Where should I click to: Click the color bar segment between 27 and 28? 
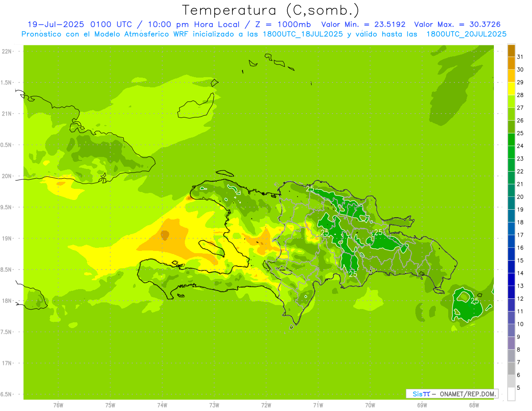coord(511,101)
